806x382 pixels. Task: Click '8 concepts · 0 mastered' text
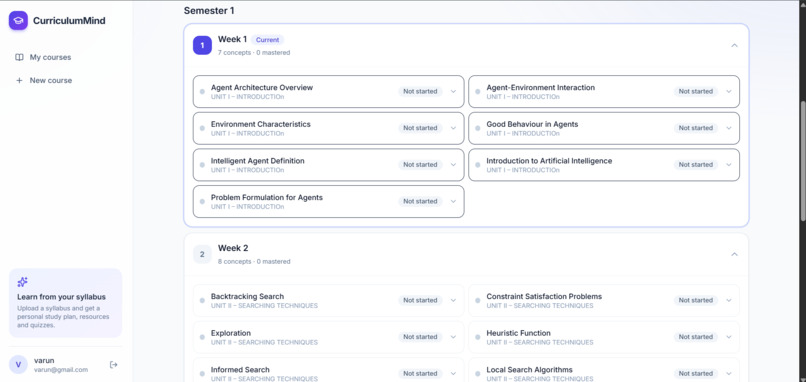254,261
